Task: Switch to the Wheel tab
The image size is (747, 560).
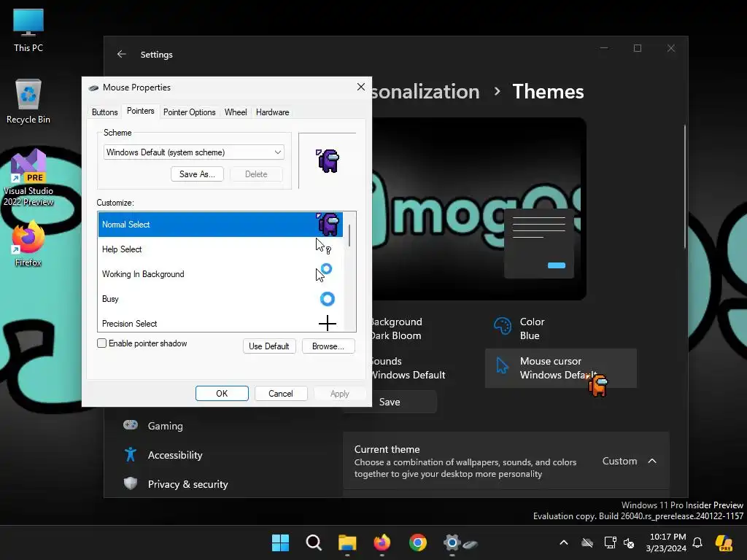Action: (236, 112)
